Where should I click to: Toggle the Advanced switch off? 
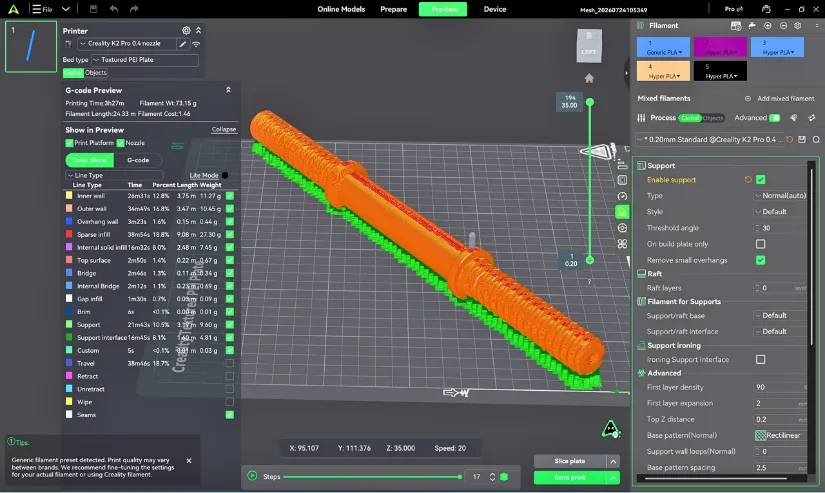(774, 118)
